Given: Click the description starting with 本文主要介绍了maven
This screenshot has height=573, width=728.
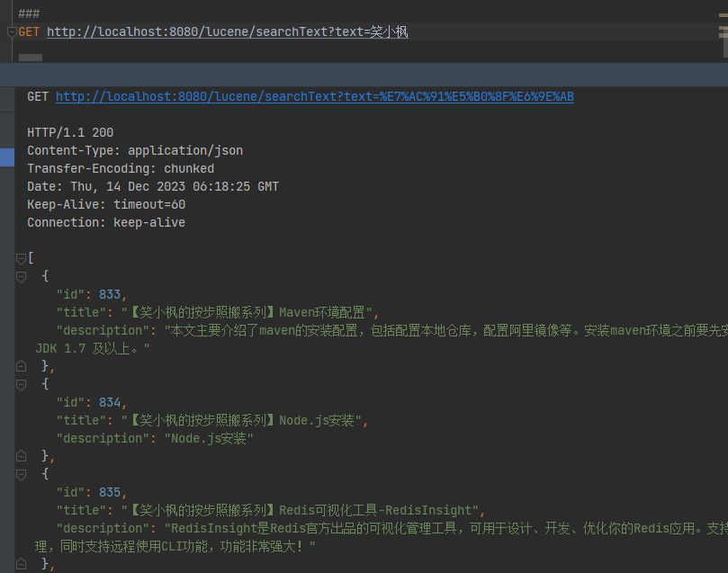Looking at the screenshot, I should click(x=445, y=330).
